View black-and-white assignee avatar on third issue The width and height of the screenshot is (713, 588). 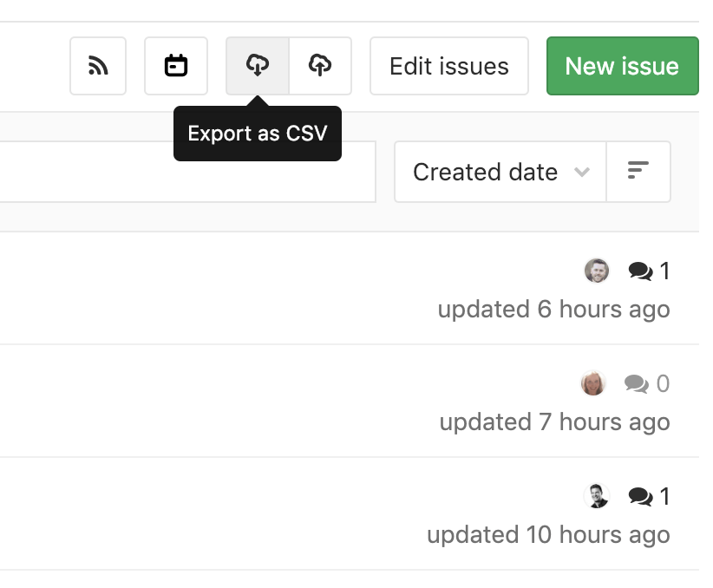597,496
